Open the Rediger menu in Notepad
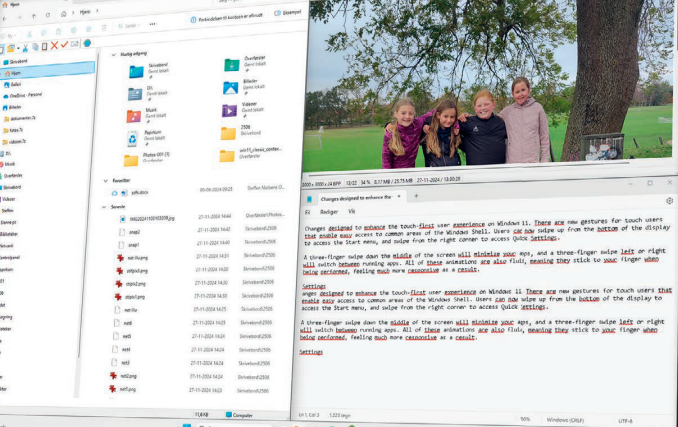The height and width of the screenshot is (427, 678). pyautogui.click(x=329, y=212)
